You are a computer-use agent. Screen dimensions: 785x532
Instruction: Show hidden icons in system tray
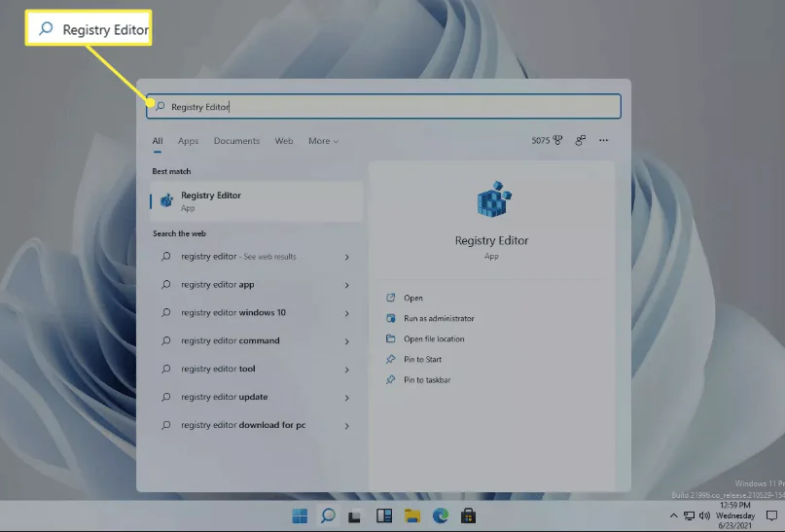click(x=674, y=515)
